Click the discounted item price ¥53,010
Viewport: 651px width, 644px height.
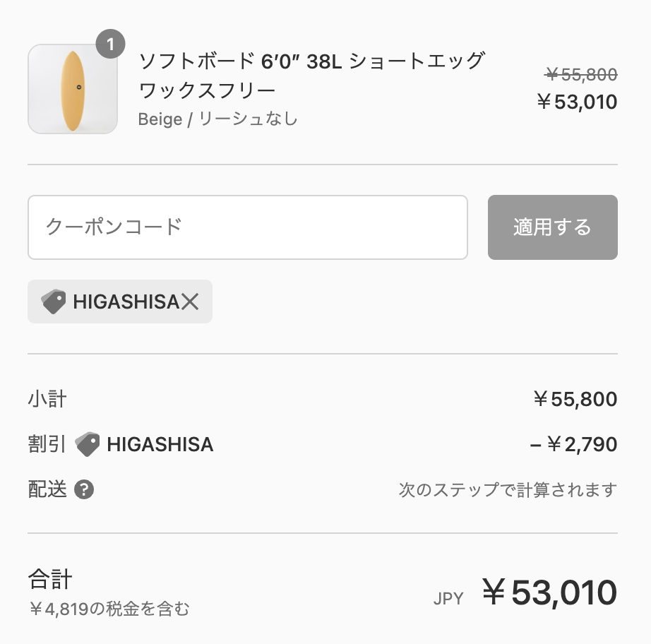pyautogui.click(x=577, y=102)
